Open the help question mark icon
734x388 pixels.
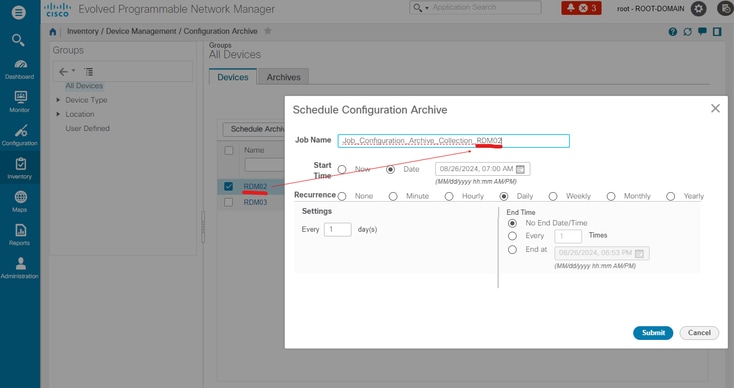pyautogui.click(x=673, y=32)
